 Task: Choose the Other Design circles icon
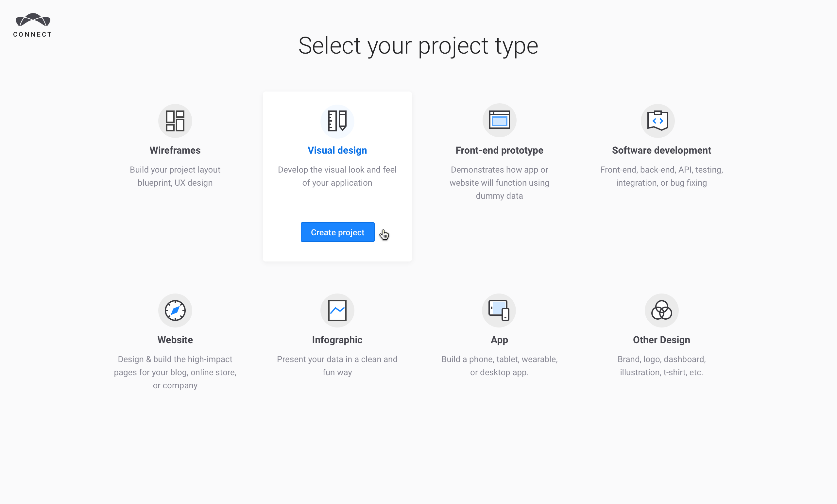[661, 311]
